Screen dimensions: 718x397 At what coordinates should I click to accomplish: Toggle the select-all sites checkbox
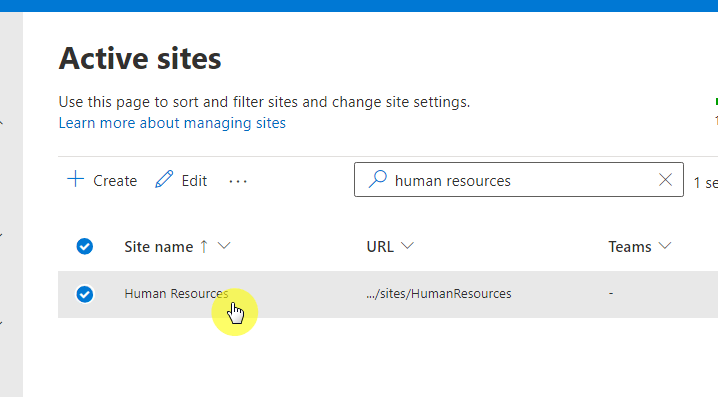85,246
